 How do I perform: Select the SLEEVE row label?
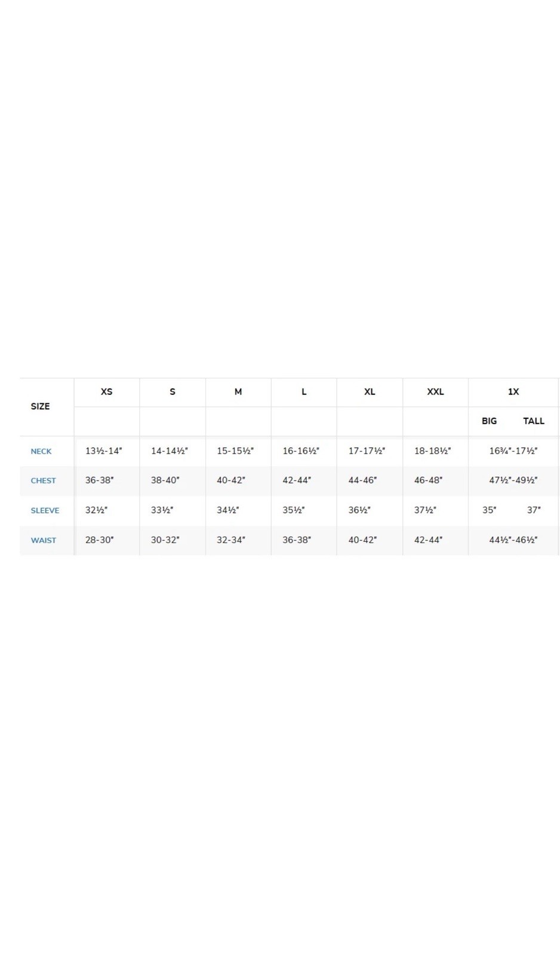tap(45, 510)
